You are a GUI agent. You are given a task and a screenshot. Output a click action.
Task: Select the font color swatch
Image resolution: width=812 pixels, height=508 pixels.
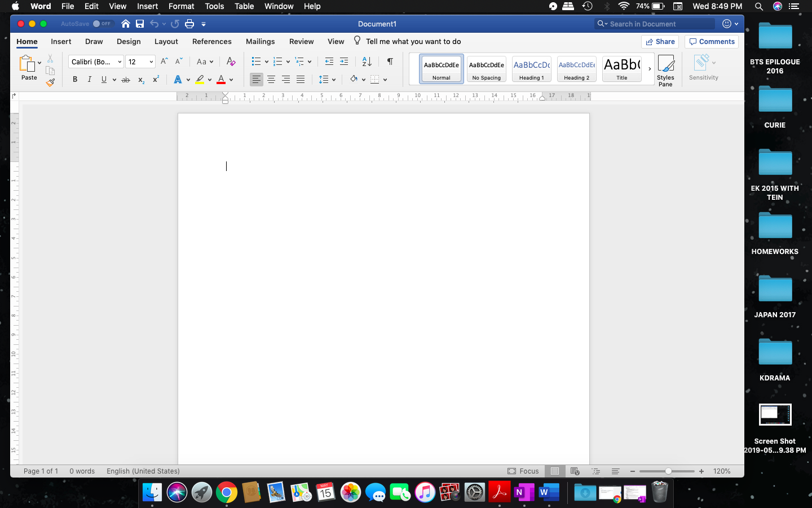[x=222, y=79]
